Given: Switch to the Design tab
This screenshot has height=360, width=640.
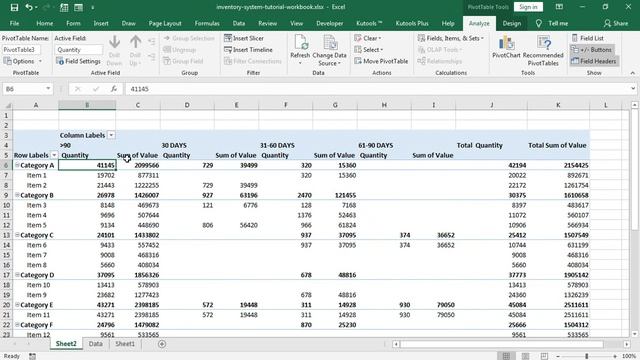Looking at the screenshot, I should [512, 24].
